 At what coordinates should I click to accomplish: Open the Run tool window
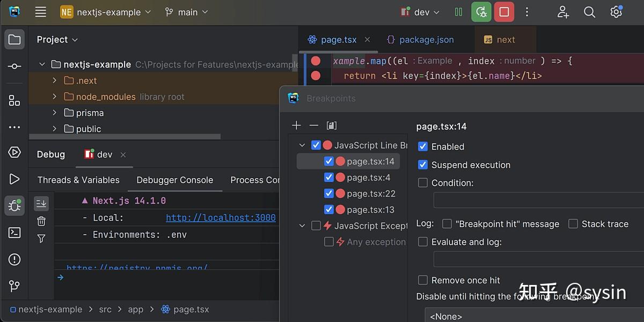[14, 179]
